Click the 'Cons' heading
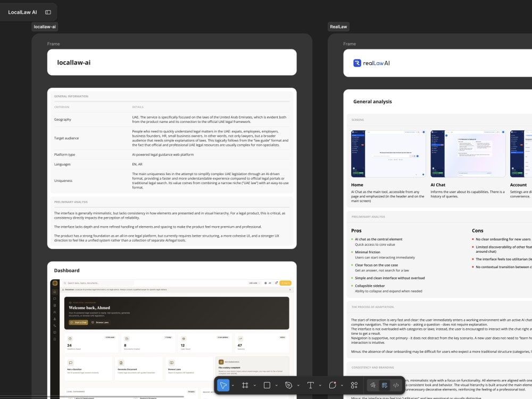This screenshot has width=532, height=399. pyautogui.click(x=477, y=230)
